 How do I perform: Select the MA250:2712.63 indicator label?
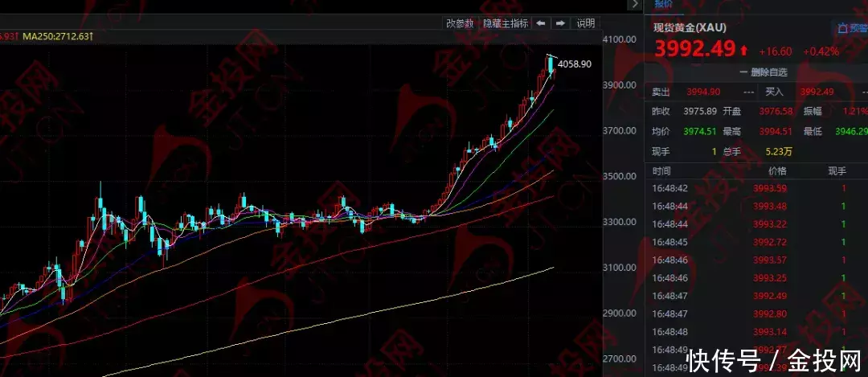58,36
